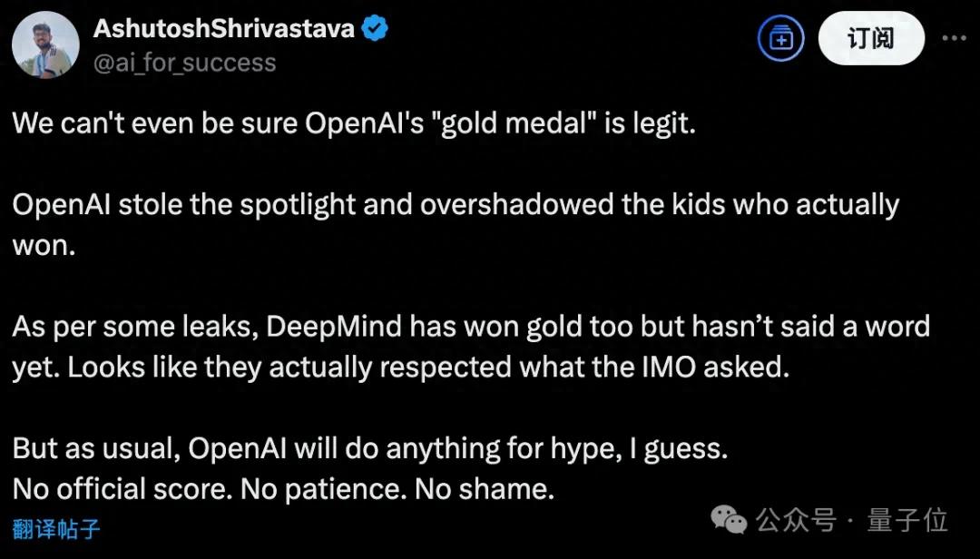
Task: Click the blue verified badge icon
Action: (376, 28)
